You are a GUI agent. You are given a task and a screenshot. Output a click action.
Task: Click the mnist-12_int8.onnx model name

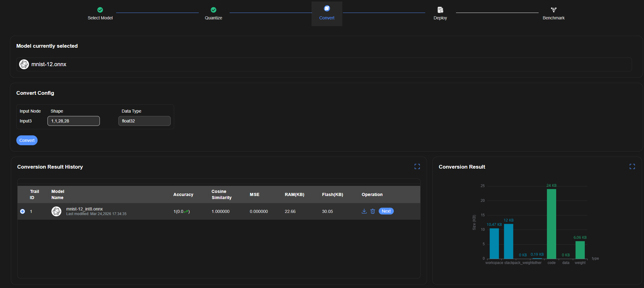tap(84, 209)
